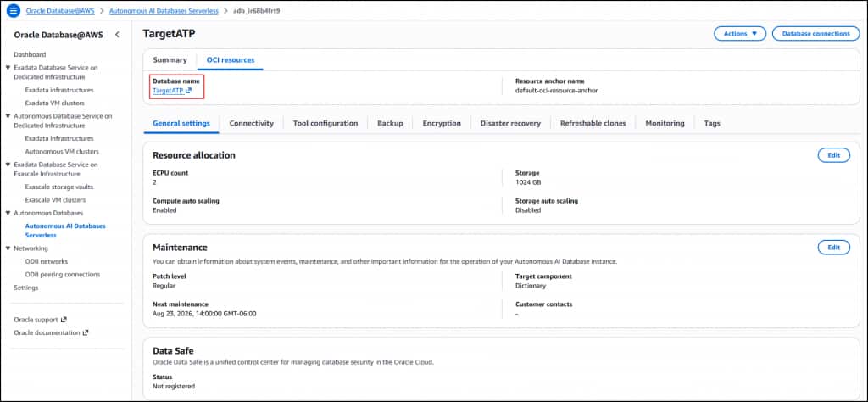
Task: Click external link icon next to Oracle documentation
Action: pos(86,332)
